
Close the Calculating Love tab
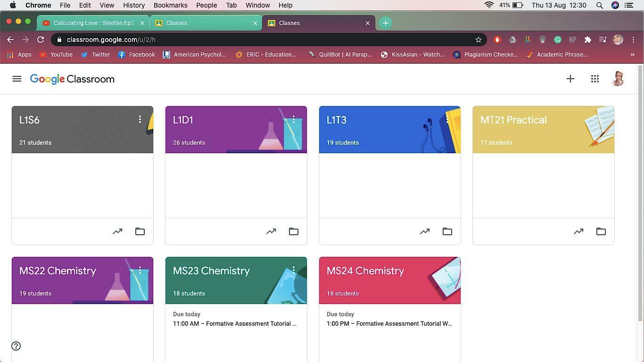click(142, 23)
